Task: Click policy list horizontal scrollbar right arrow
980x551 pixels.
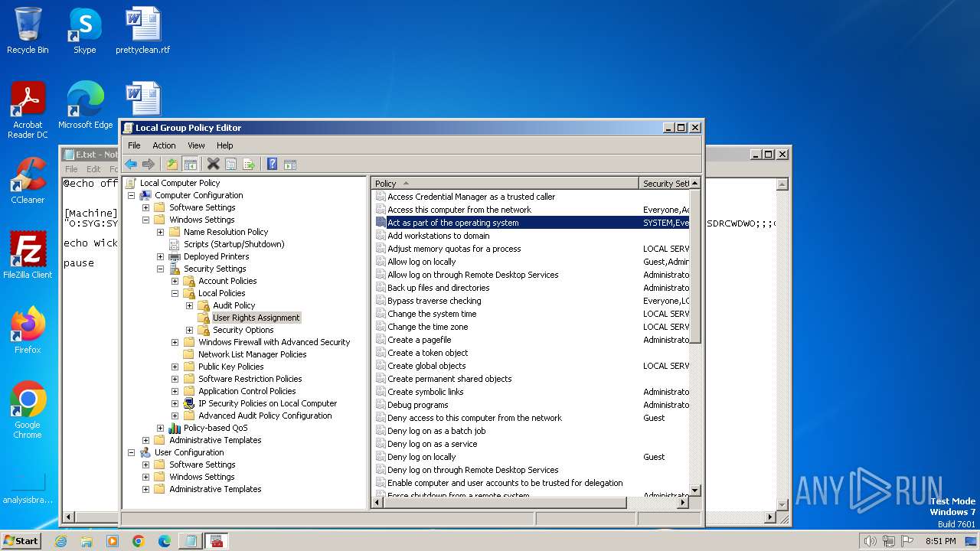Action: pyautogui.click(x=683, y=503)
